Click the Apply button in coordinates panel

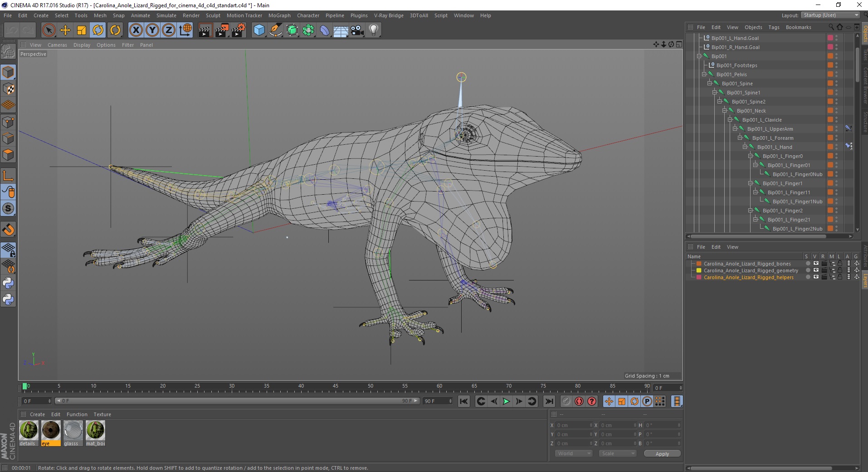(x=662, y=454)
